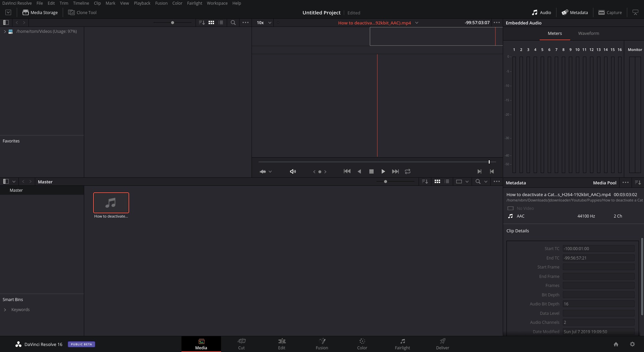The width and height of the screenshot is (644, 352).
Task: Click media pool clip display icon
Action: [459, 181]
